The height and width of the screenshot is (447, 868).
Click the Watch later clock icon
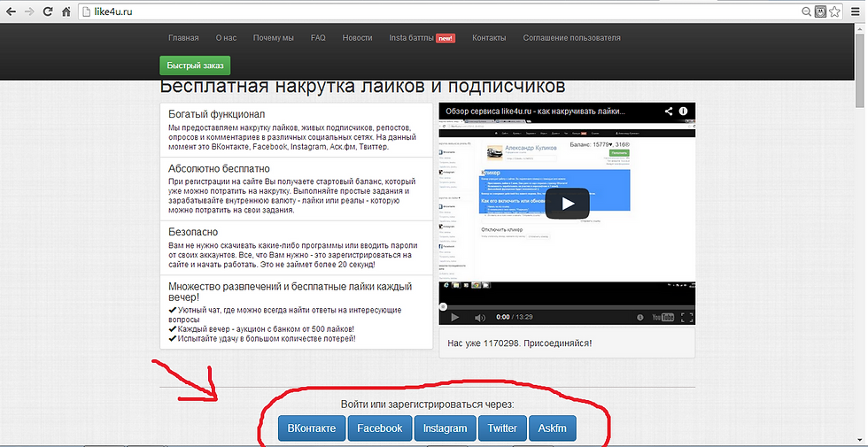click(639, 318)
